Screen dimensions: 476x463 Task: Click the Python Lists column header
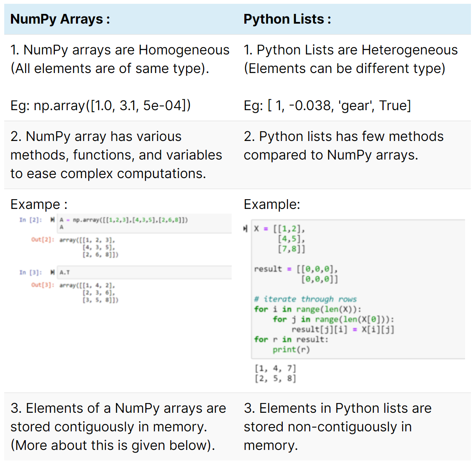point(287,19)
